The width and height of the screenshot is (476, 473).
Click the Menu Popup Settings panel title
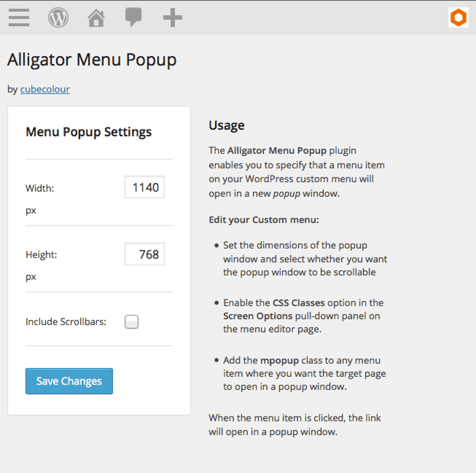click(x=89, y=132)
